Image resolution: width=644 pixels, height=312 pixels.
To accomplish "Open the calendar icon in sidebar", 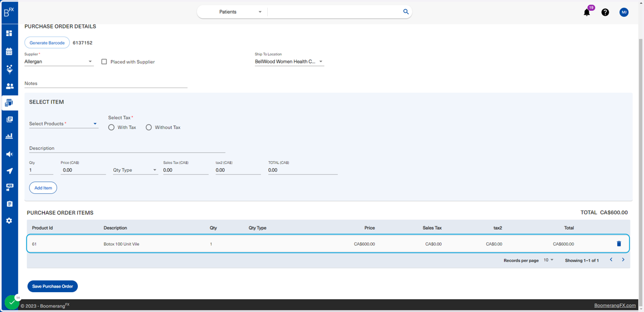I will [9, 52].
